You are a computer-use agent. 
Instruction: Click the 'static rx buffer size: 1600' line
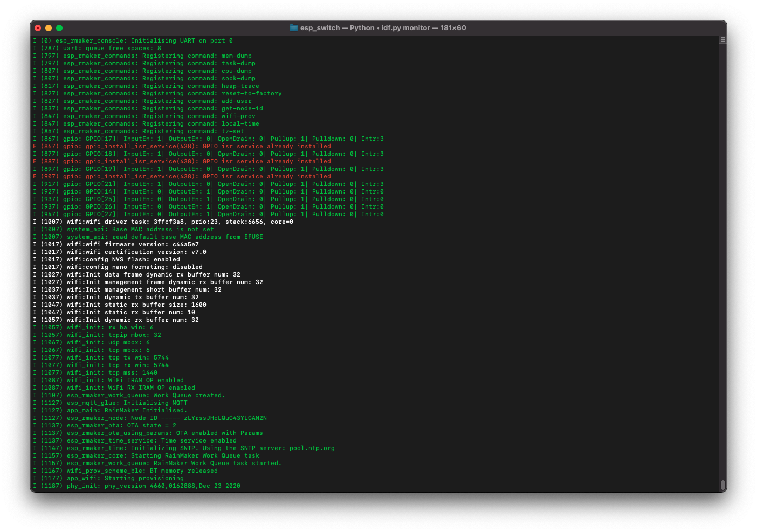[x=120, y=305]
